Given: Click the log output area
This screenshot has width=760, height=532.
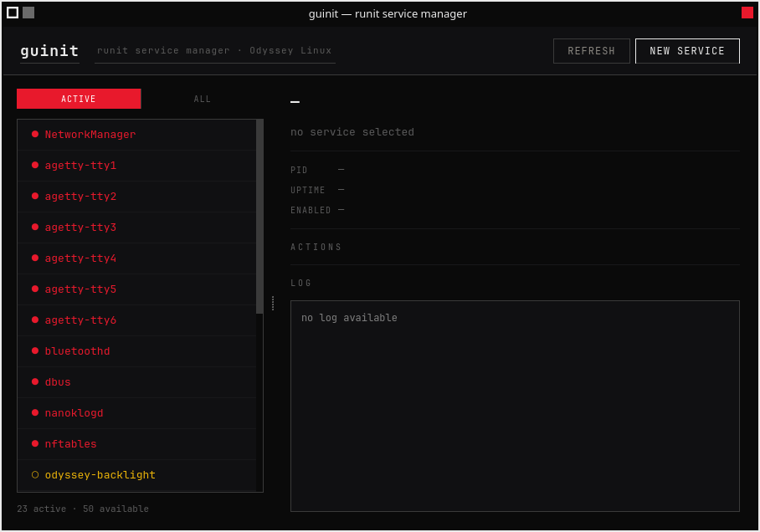Looking at the screenshot, I should pyautogui.click(x=515, y=406).
